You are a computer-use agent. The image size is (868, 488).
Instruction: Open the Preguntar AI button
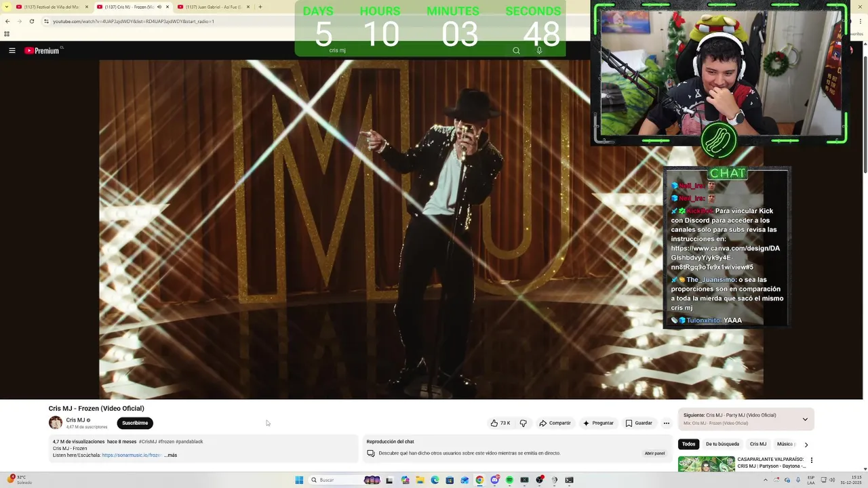point(597,423)
